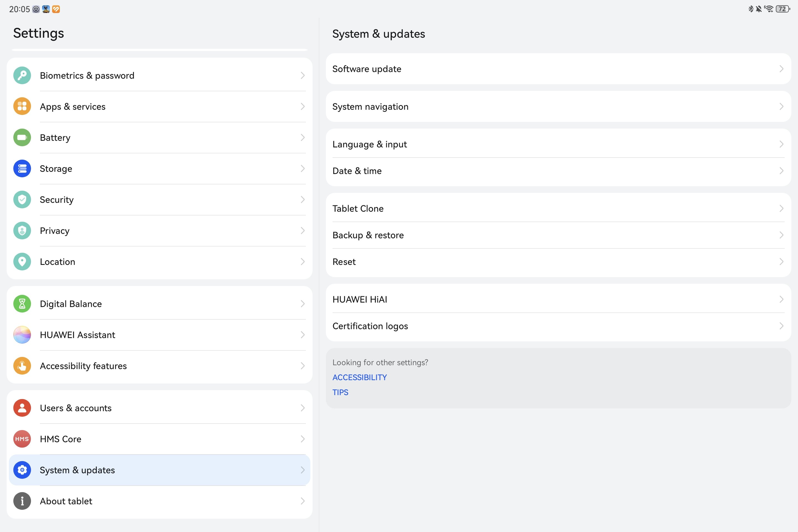Expand Software update chevron arrow
798x532 pixels.
[x=781, y=69]
